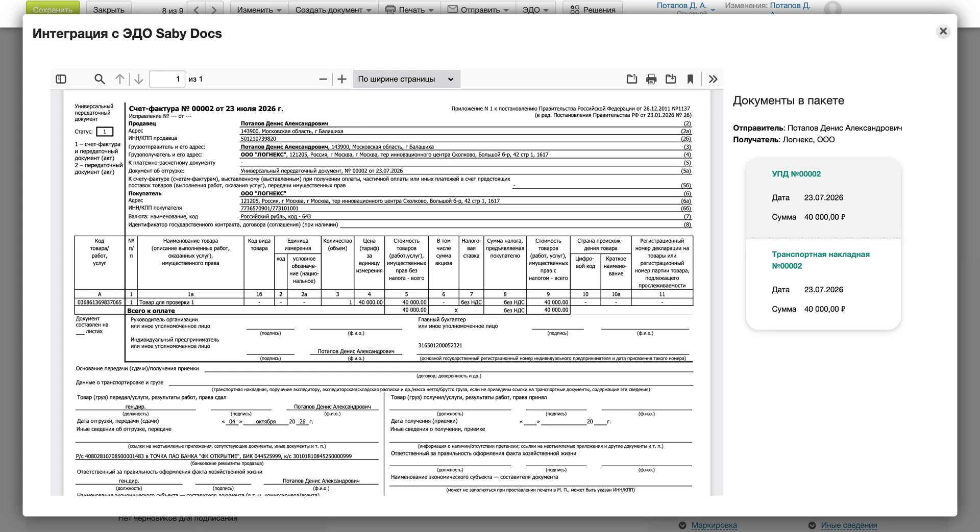Click the 'Всего к оплате' row label

[151, 311]
